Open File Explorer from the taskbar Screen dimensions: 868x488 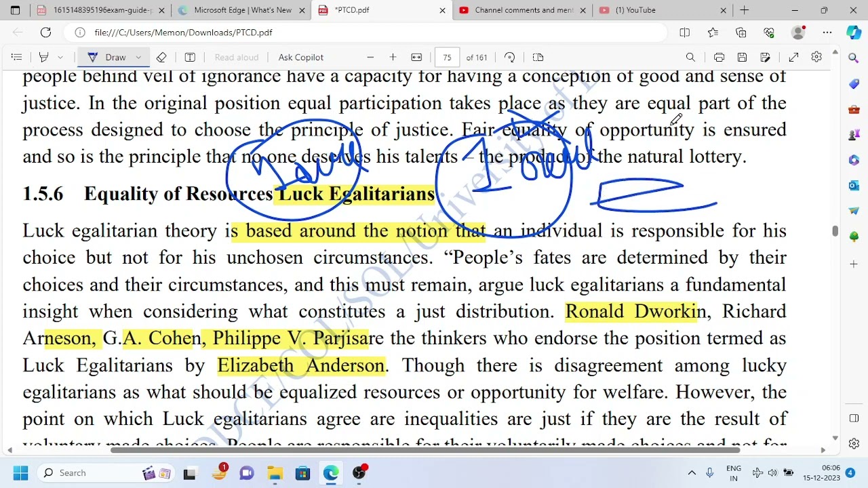275,473
